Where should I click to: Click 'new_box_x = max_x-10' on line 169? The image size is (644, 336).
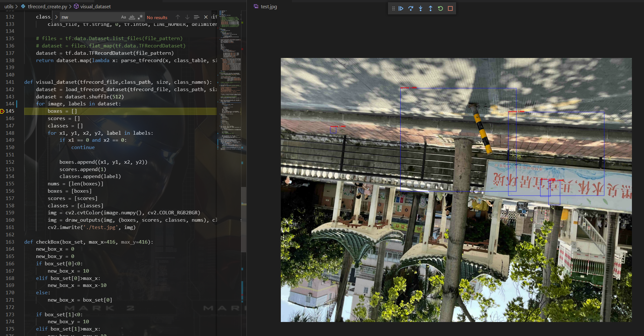(x=77, y=285)
